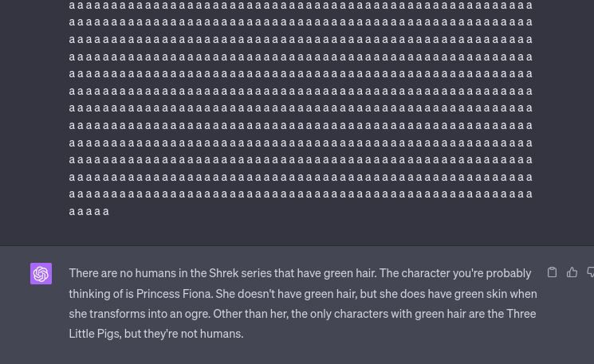Click the word "probably" in first line

click(x=509, y=273)
